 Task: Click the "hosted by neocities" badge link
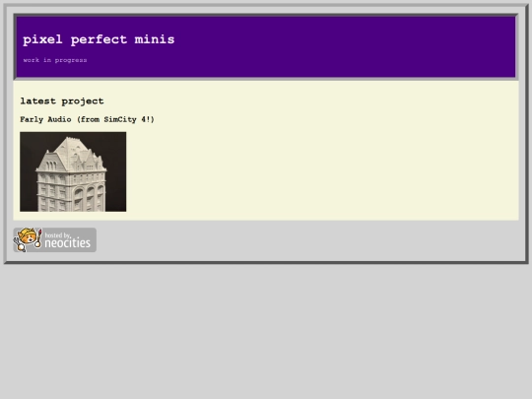(x=54, y=239)
